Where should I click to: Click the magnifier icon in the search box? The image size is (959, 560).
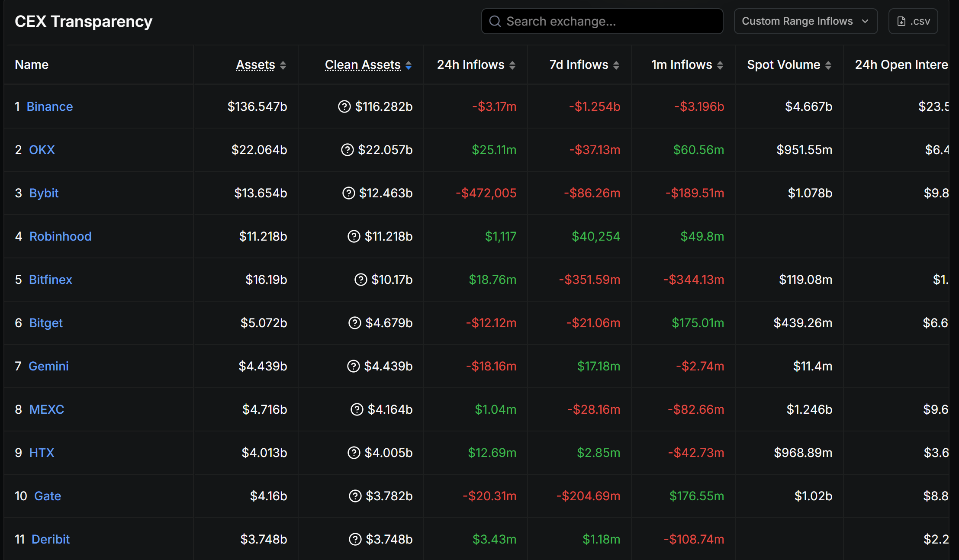point(495,21)
